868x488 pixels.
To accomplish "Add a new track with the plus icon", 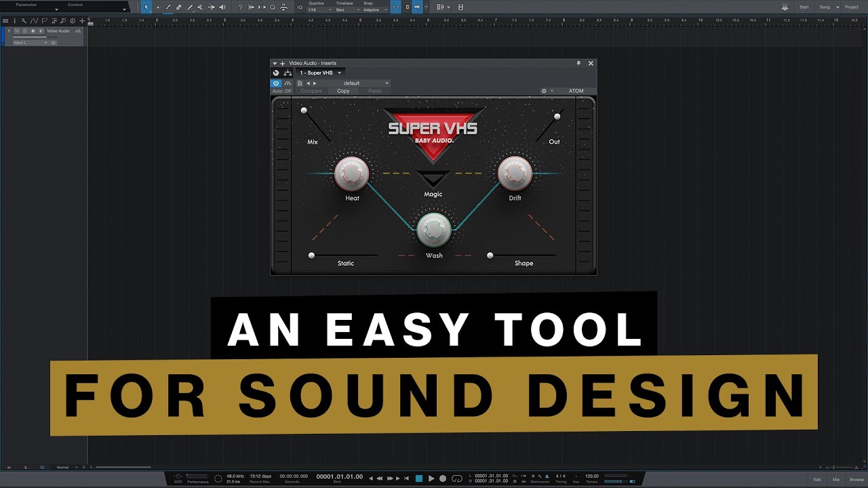I will pyautogui.click(x=82, y=21).
